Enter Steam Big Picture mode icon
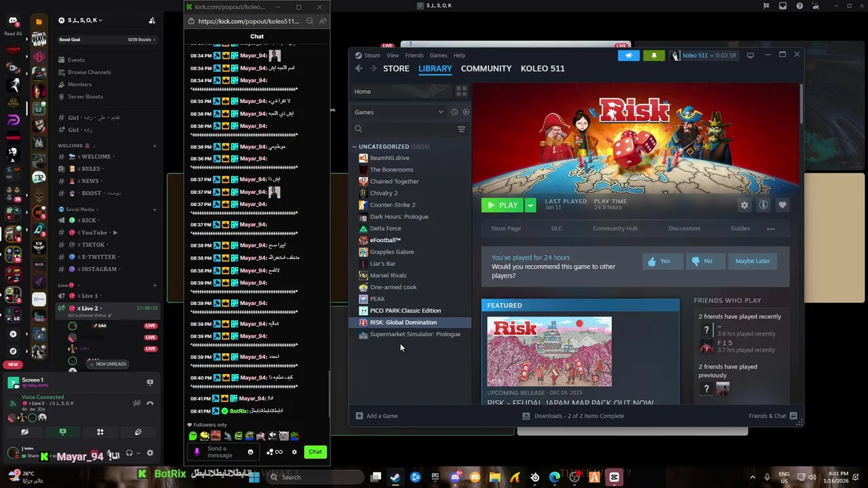The width and height of the screenshot is (868, 488). (x=750, y=56)
